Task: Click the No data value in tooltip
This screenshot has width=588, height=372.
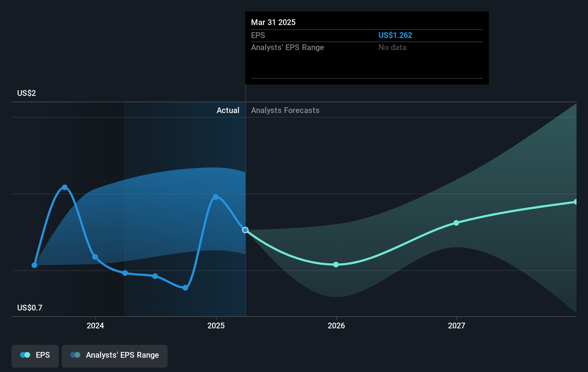Action: [x=392, y=47]
